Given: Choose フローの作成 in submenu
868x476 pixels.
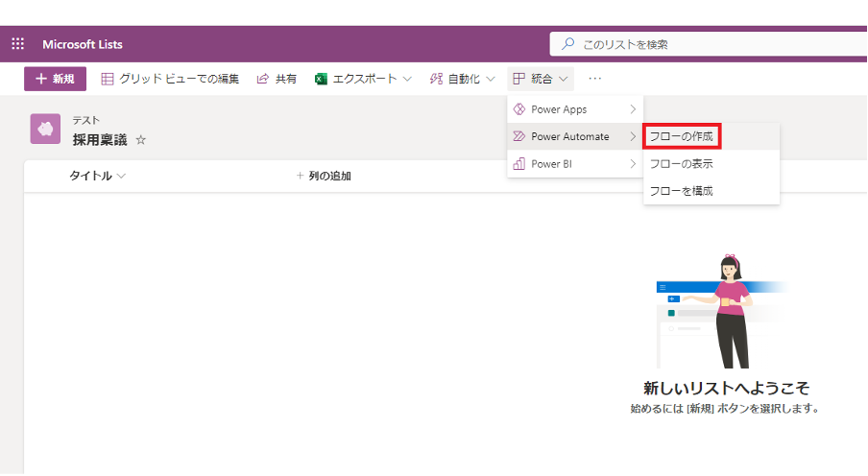Looking at the screenshot, I should (682, 136).
